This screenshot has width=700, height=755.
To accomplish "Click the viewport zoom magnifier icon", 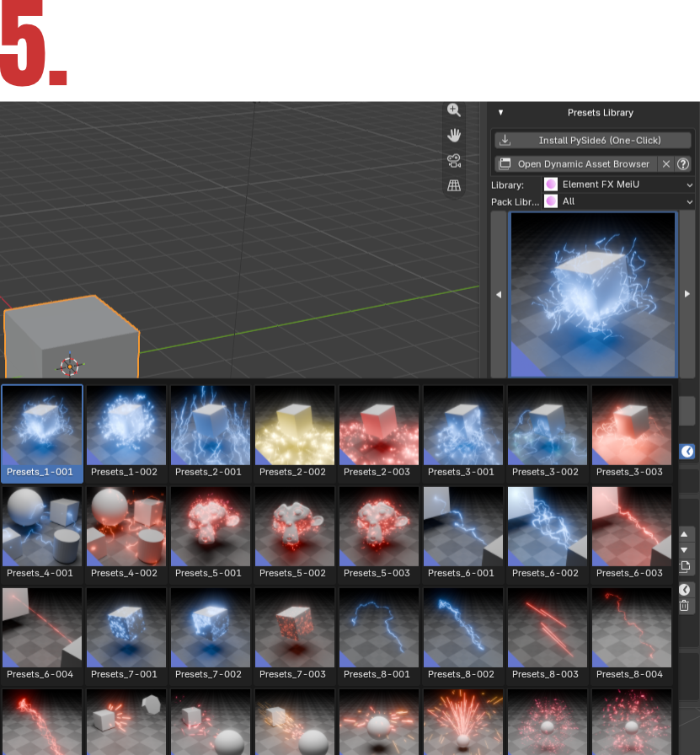I will (453, 110).
